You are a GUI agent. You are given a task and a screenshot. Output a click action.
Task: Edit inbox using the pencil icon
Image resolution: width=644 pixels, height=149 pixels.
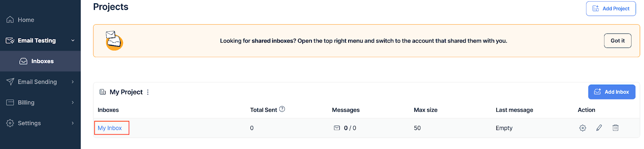pyautogui.click(x=599, y=128)
